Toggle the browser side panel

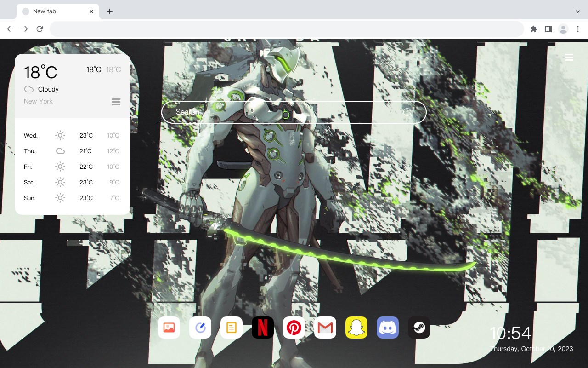[548, 29]
